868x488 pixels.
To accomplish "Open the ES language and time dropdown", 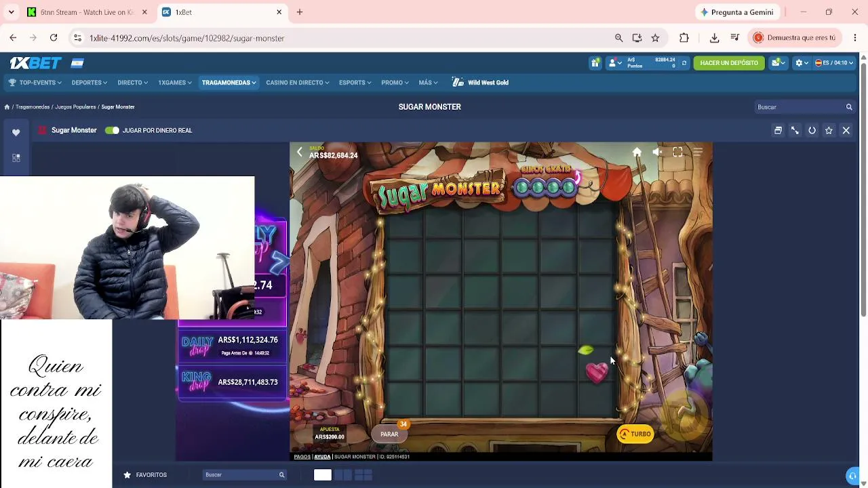I will [834, 63].
